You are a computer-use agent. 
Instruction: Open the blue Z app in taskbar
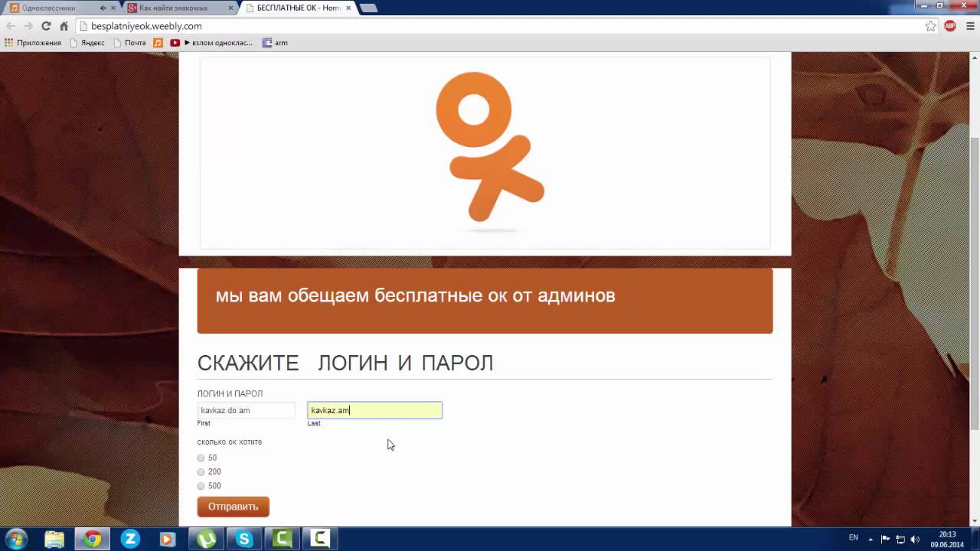[x=130, y=539]
